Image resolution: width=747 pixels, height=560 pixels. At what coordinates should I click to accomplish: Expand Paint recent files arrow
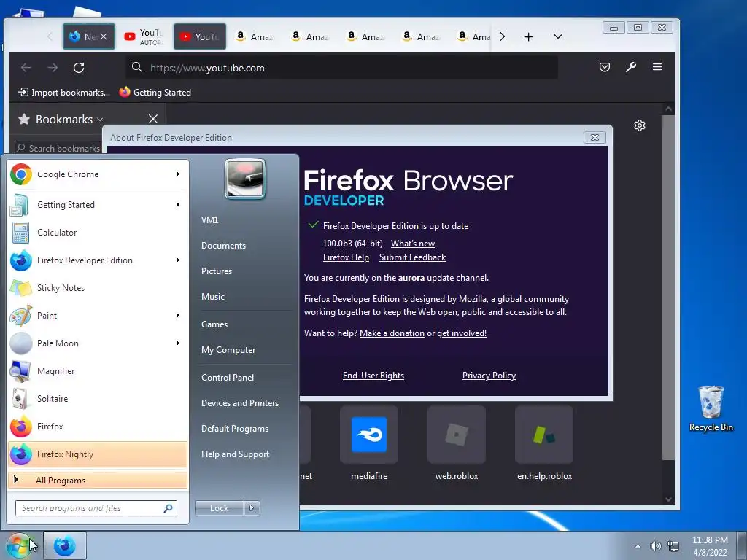point(178,315)
